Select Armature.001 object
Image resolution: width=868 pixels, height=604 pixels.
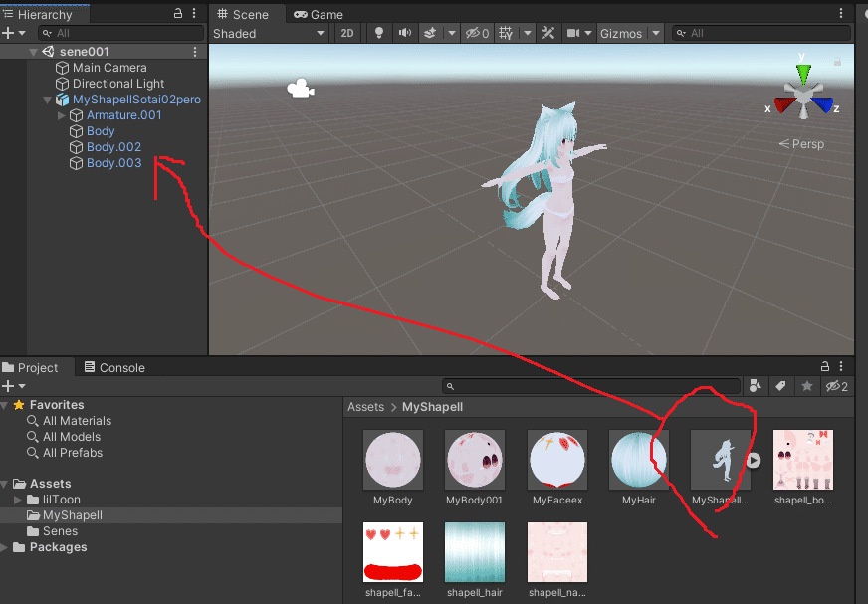(x=123, y=115)
